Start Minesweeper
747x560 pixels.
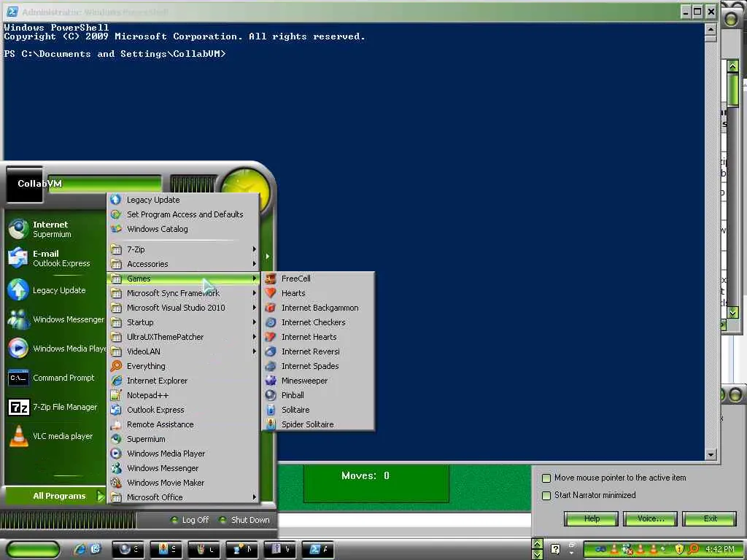click(x=318, y=381)
